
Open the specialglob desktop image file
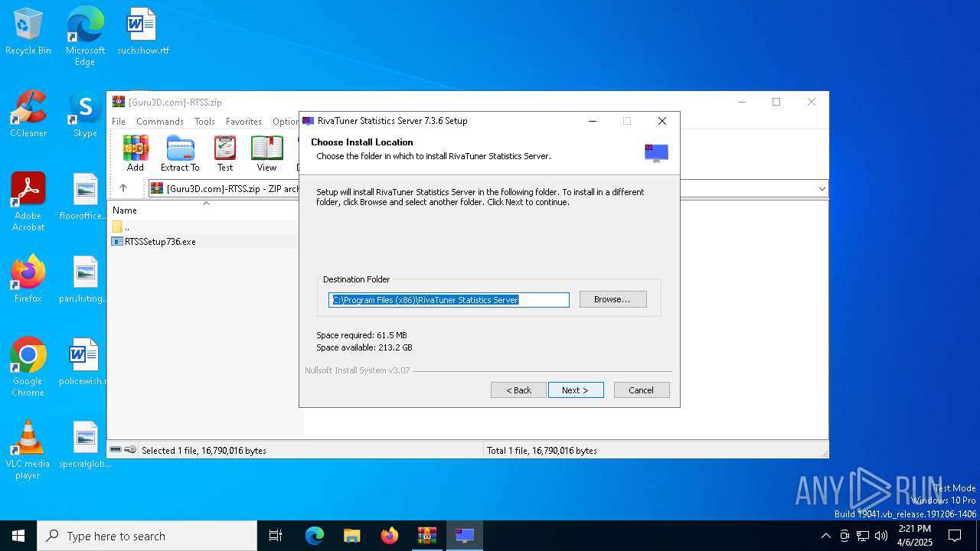coord(85,445)
